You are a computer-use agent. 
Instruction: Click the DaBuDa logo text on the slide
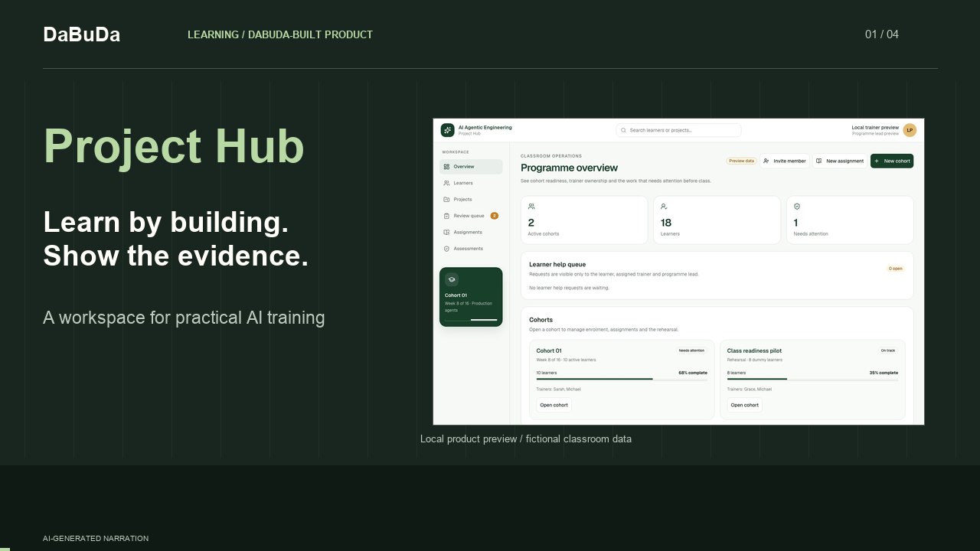[x=82, y=34]
